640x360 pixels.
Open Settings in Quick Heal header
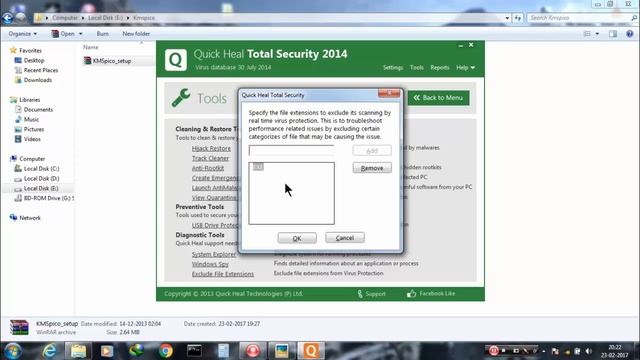pos(393,67)
